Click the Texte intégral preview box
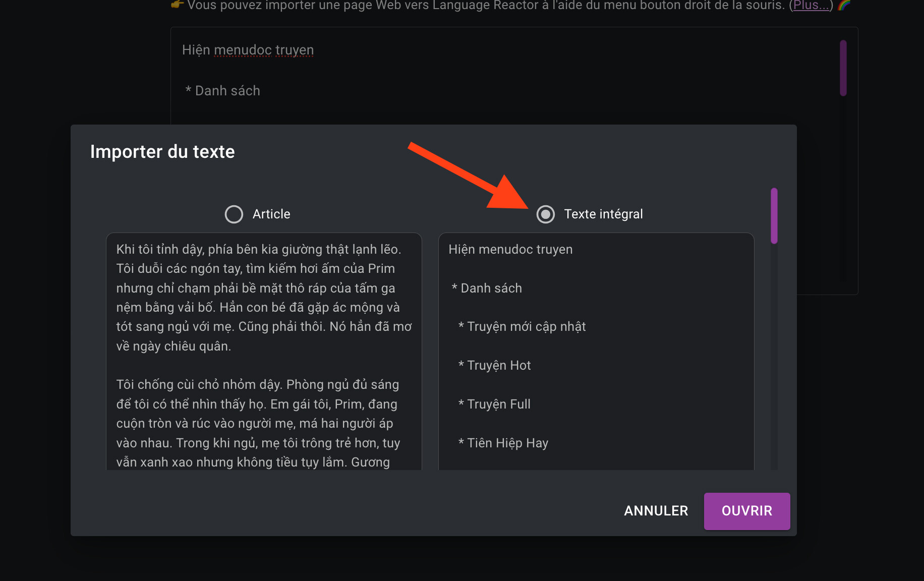 (596, 352)
